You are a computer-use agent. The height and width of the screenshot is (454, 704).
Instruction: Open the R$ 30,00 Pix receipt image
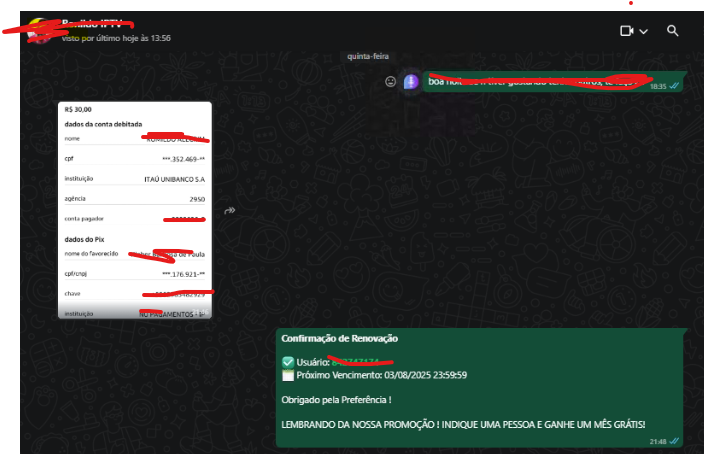click(135, 209)
